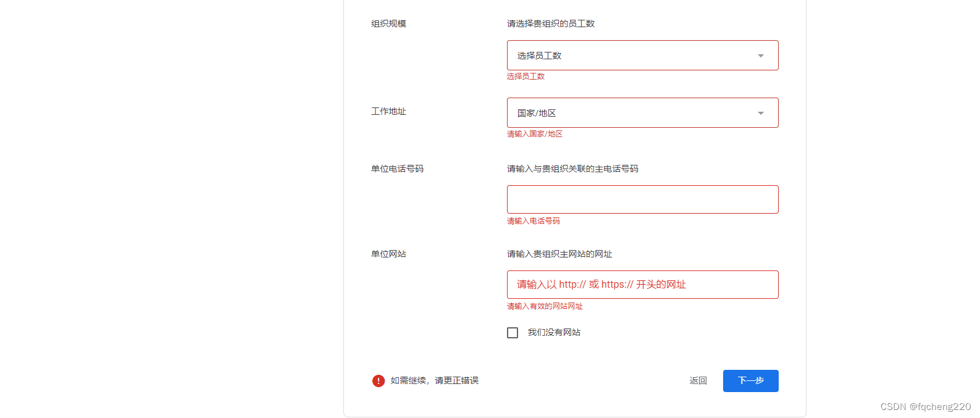Click the CSDN @fqcheng220 watermark text
980x418 pixels.
(x=918, y=406)
